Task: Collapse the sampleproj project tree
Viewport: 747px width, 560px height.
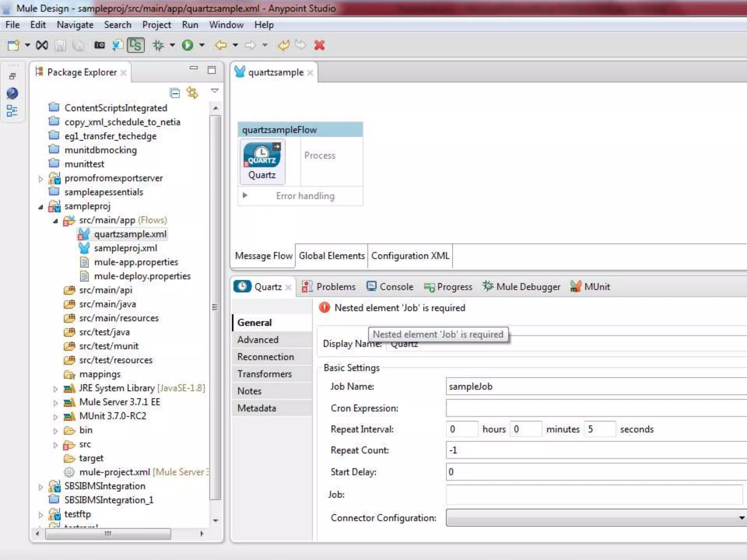Action: (40, 207)
